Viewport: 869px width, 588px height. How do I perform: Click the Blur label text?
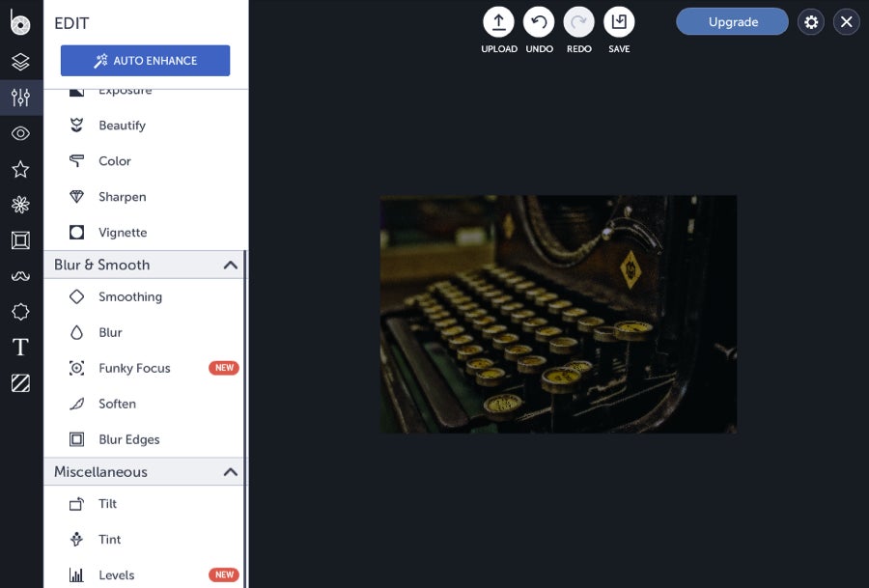click(110, 332)
